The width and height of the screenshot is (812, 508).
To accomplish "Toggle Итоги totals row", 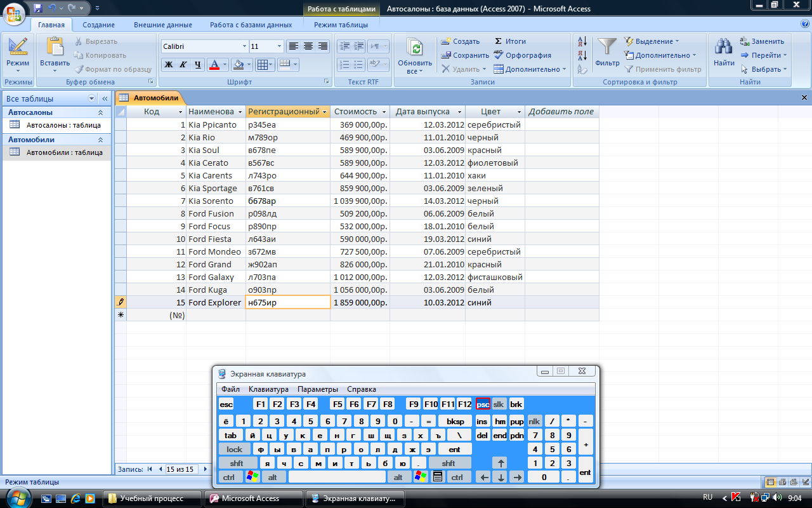I will (510, 41).
